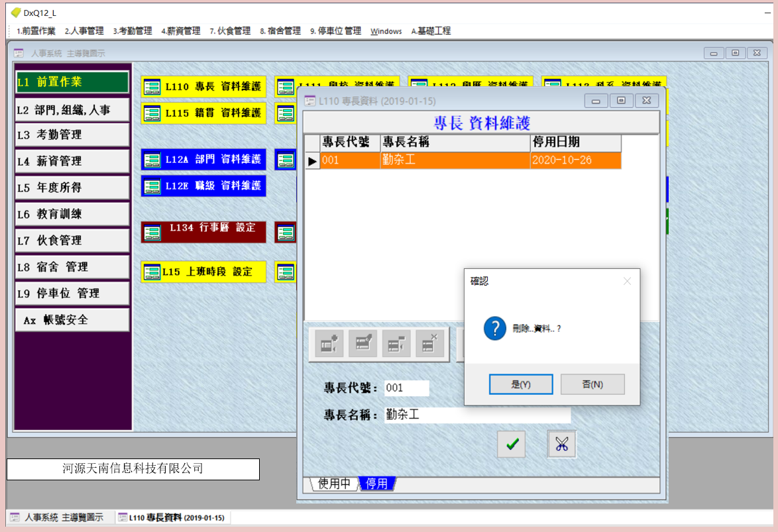The width and height of the screenshot is (778, 532).
Task: Click the partially hidden icon next to L134
Action: click(286, 232)
